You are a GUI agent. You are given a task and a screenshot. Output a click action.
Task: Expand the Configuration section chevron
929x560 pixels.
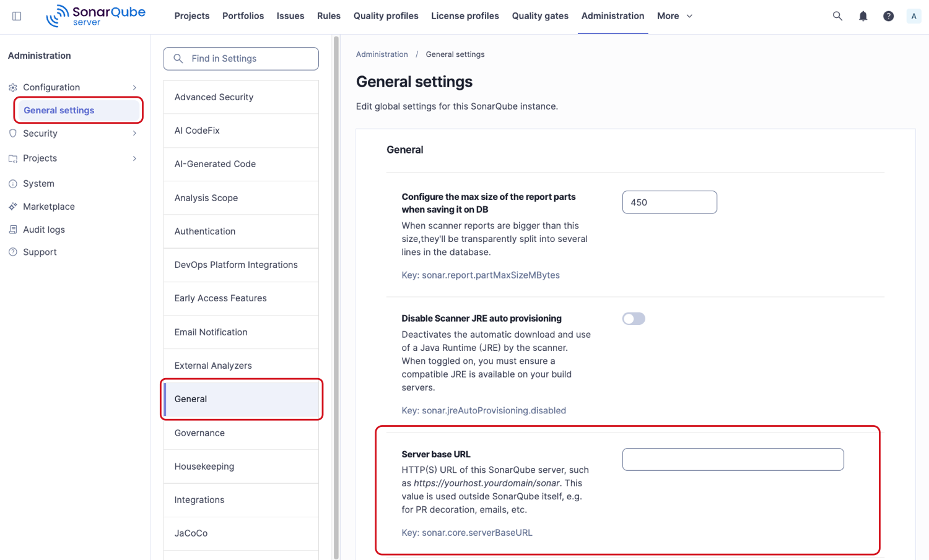(134, 87)
